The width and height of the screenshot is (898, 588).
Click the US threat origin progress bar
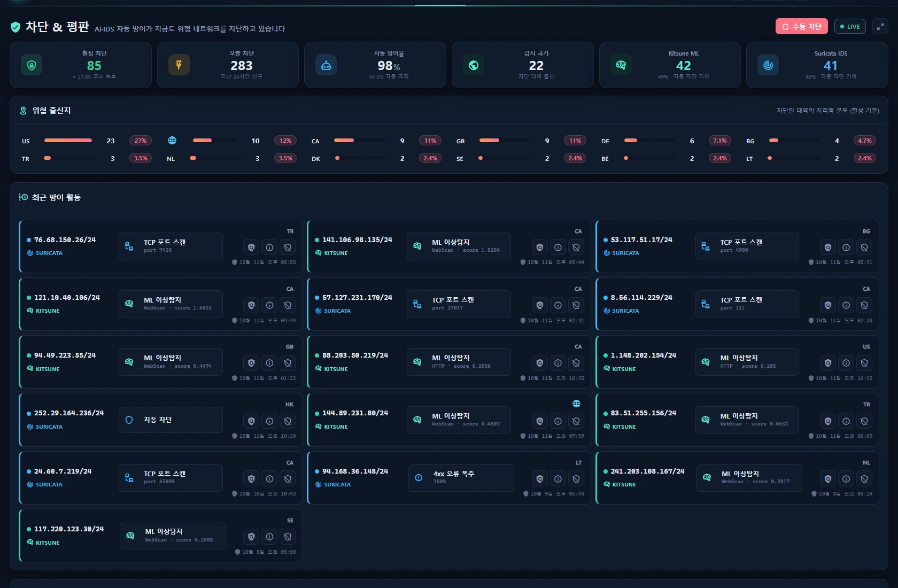click(70, 141)
